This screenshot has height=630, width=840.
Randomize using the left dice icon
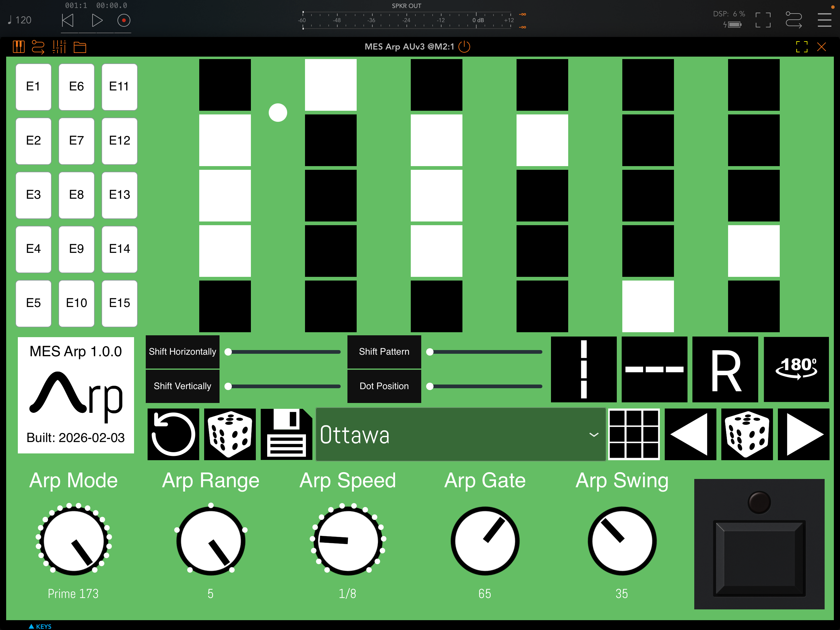[230, 434]
